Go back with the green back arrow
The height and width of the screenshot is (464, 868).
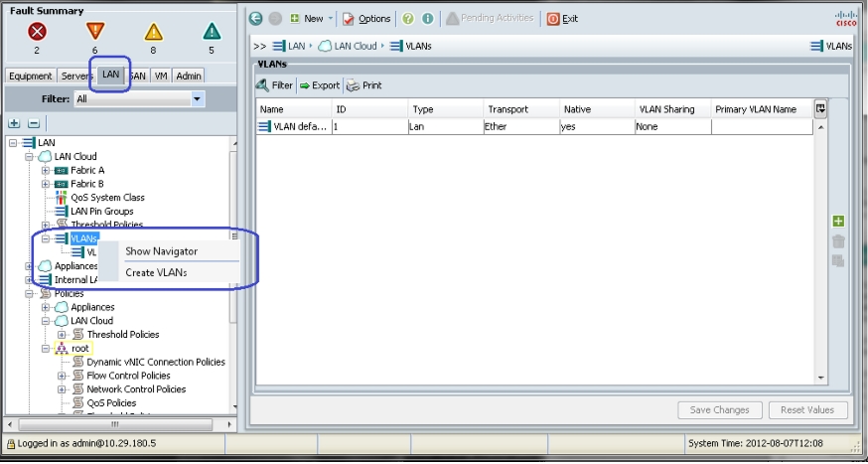click(256, 18)
